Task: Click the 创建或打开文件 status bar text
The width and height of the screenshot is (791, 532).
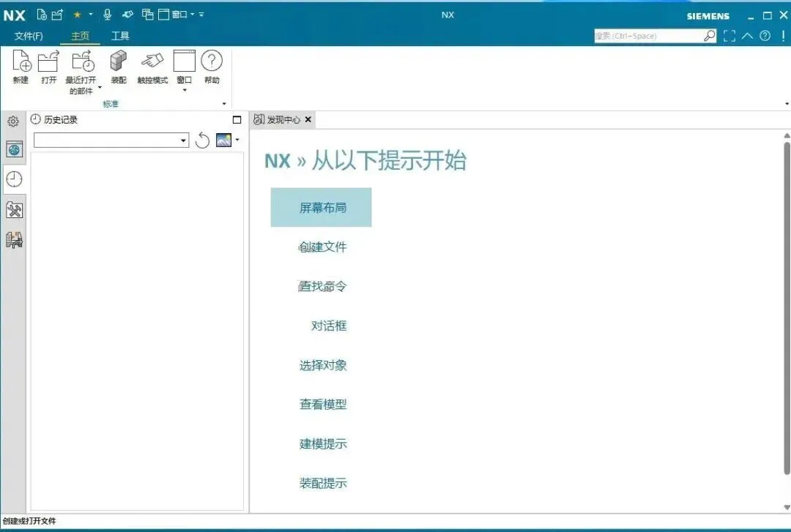Action: 29,521
